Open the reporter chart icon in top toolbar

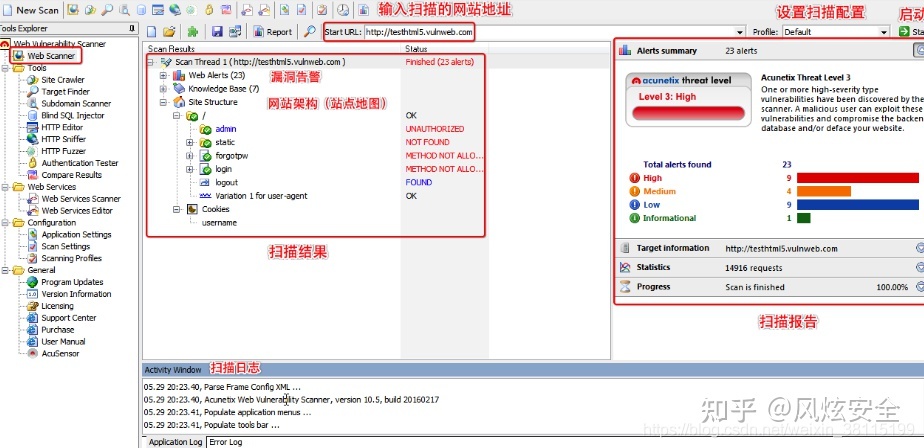364,9
